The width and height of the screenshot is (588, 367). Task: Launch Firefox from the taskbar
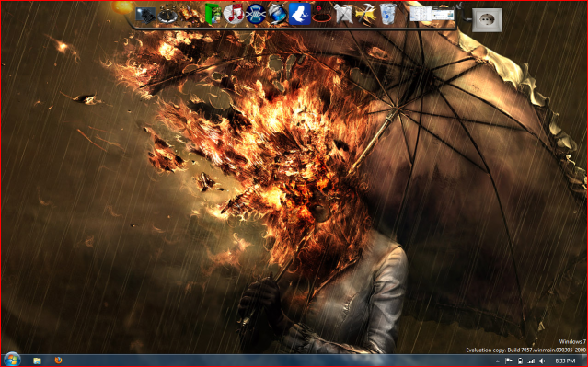tap(58, 361)
